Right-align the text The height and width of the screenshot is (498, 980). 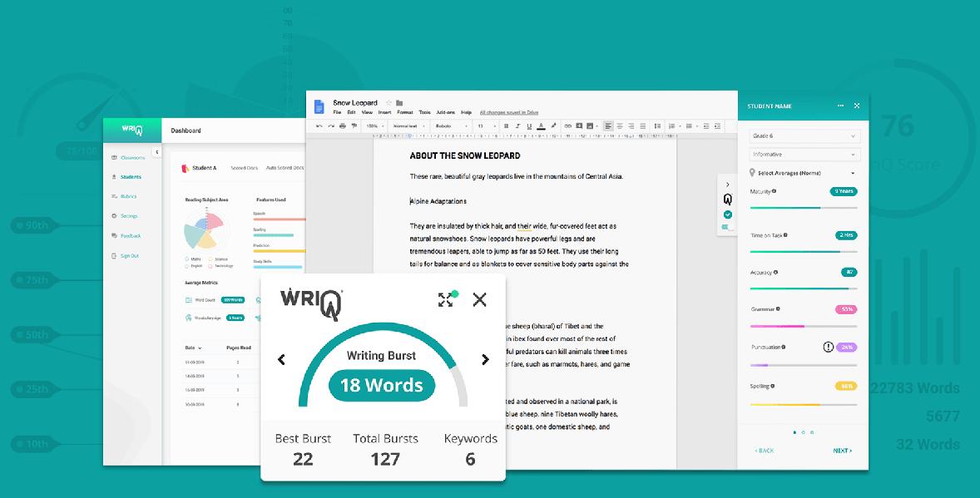click(x=631, y=126)
